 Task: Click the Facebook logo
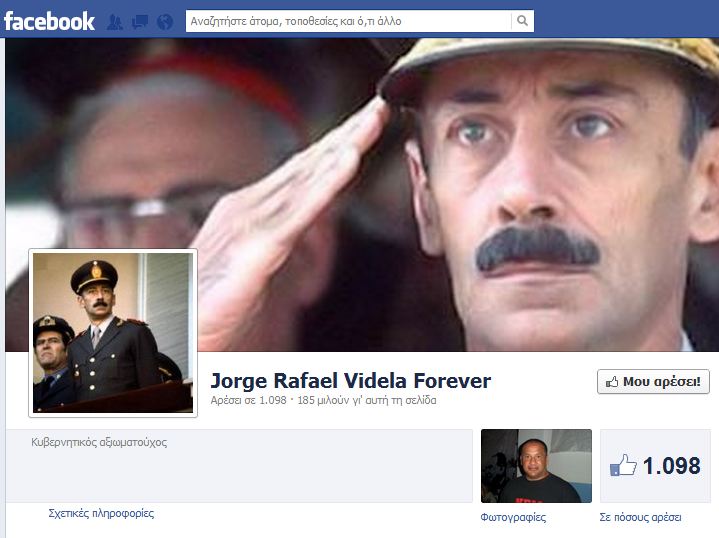point(49,20)
